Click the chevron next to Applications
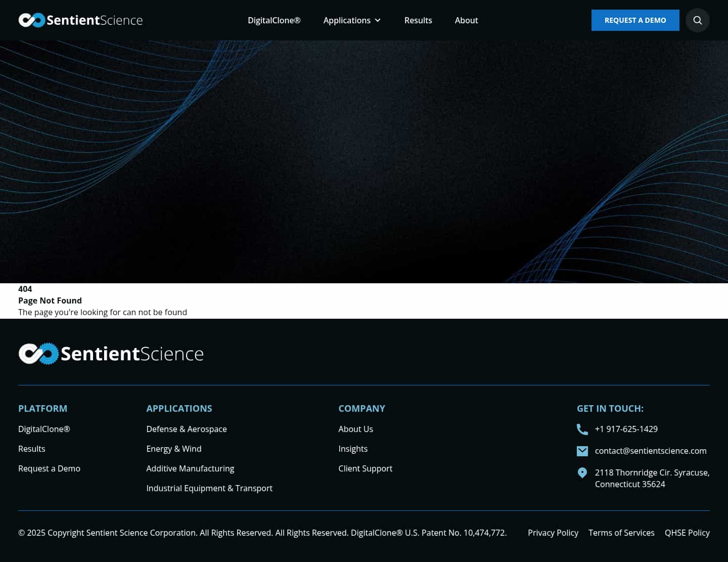Viewport: 728px width, 562px height. coord(378,20)
